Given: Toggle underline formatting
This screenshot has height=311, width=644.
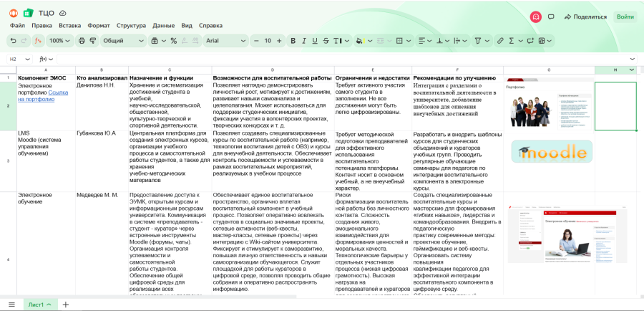Looking at the screenshot, I should 315,41.
